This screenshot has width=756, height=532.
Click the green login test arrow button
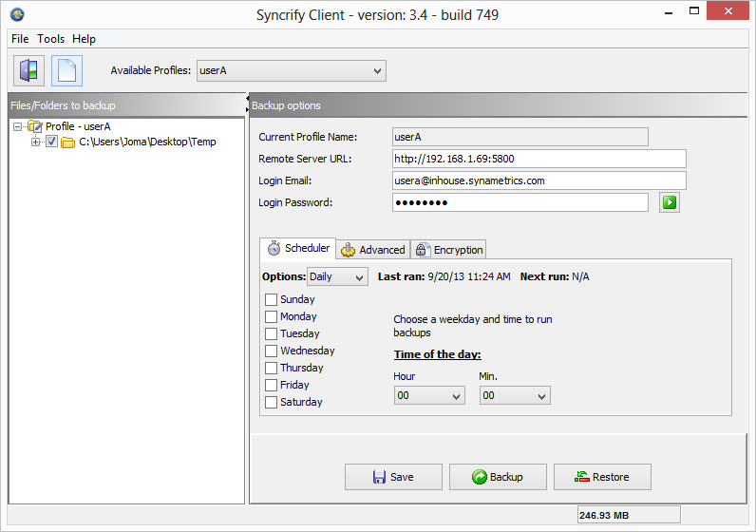(x=670, y=202)
